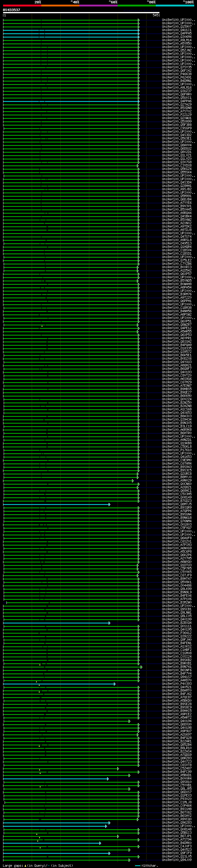This screenshot has height=868, width=197.
Task: Select label UniRef100_P46638
Action: click(177, 74)
